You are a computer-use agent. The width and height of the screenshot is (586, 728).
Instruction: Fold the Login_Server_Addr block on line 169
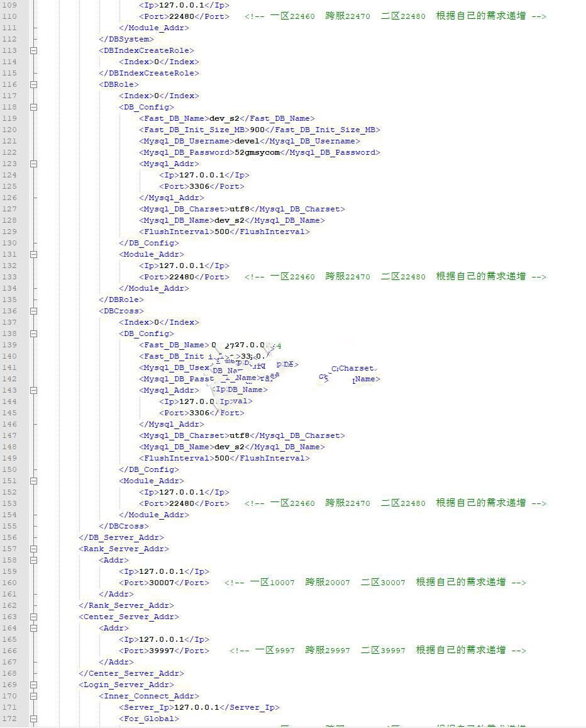point(33,685)
